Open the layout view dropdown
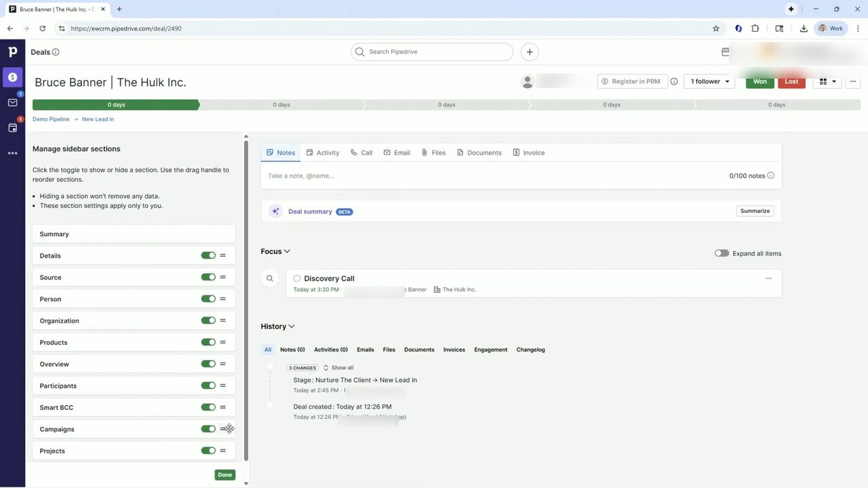 pyautogui.click(x=827, y=81)
